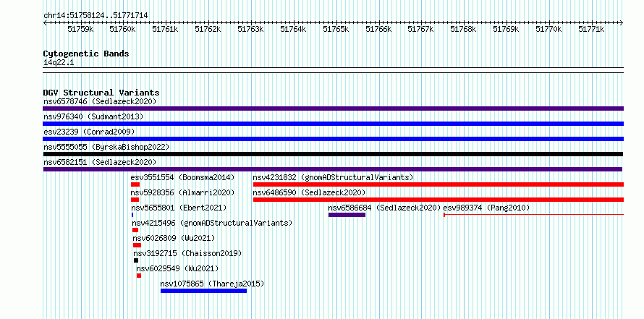This screenshot has height=319, width=644.
Task: Click the chr14:51758124..51771714 region label
Action: pos(96,16)
